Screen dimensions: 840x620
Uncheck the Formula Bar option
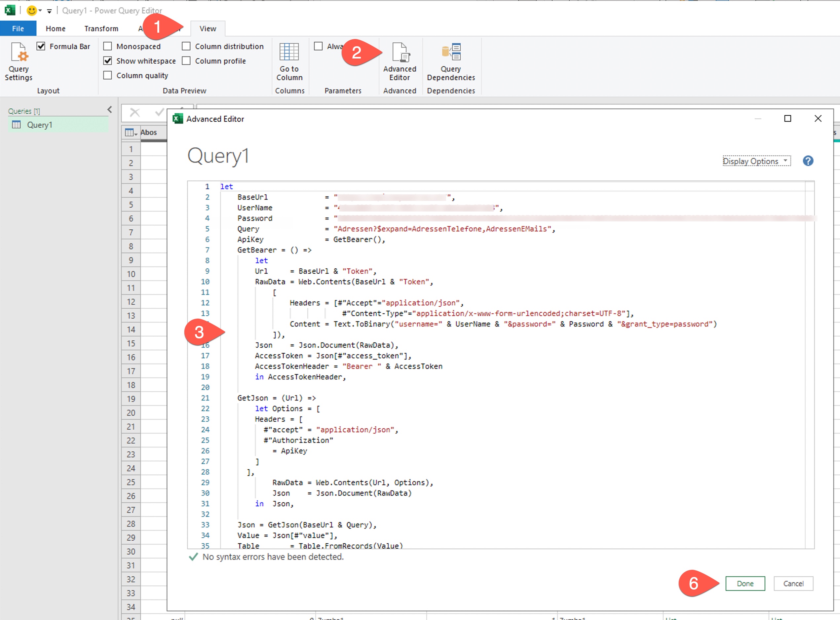tap(41, 46)
